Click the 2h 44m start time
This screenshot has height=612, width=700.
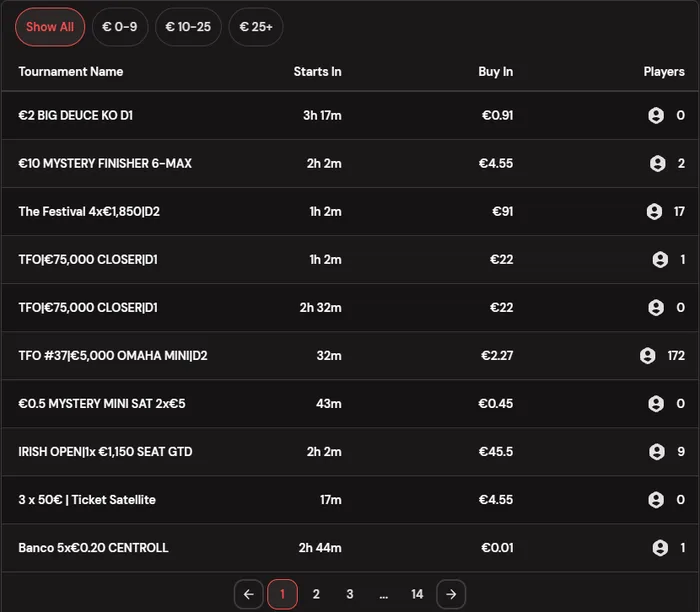320,548
